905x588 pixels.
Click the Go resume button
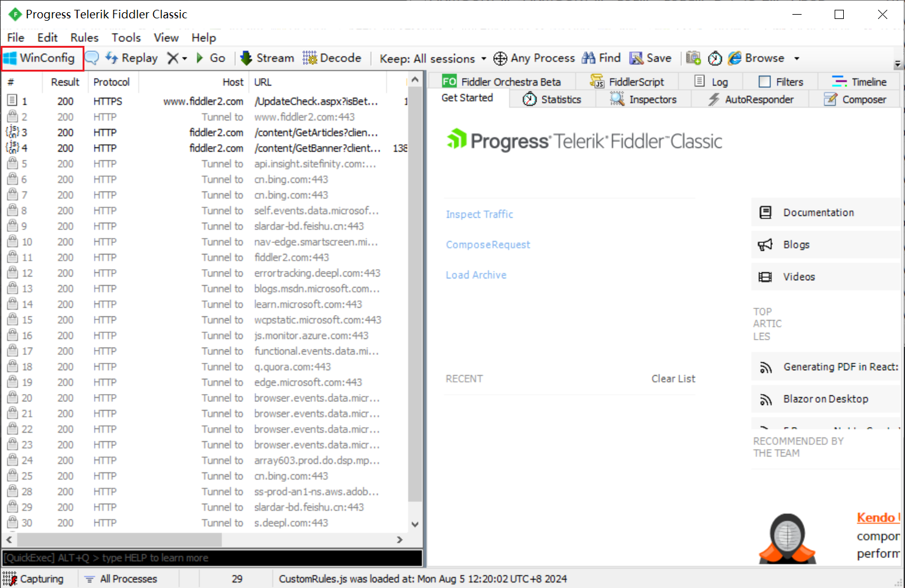click(210, 58)
